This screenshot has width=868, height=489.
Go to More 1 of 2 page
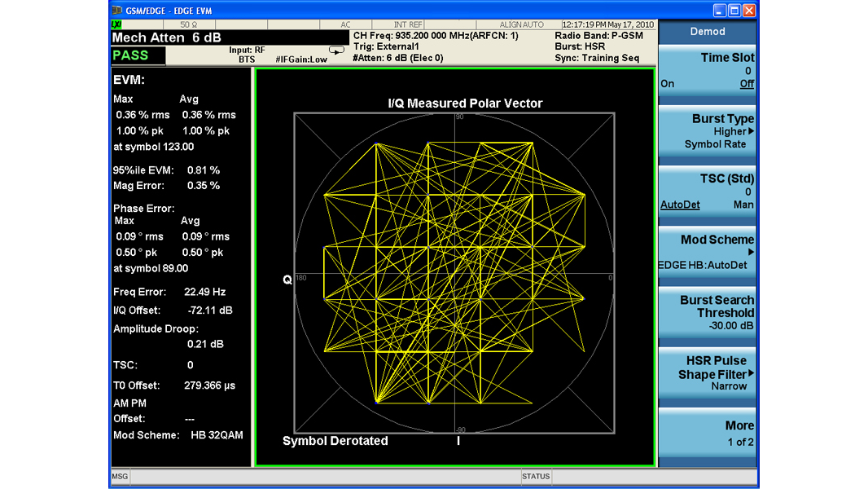[707, 433]
